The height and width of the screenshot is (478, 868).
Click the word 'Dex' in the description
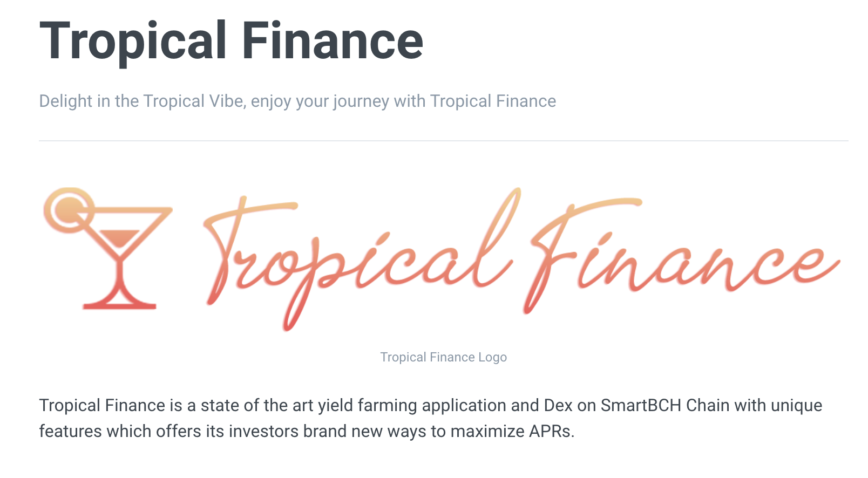[558, 405]
